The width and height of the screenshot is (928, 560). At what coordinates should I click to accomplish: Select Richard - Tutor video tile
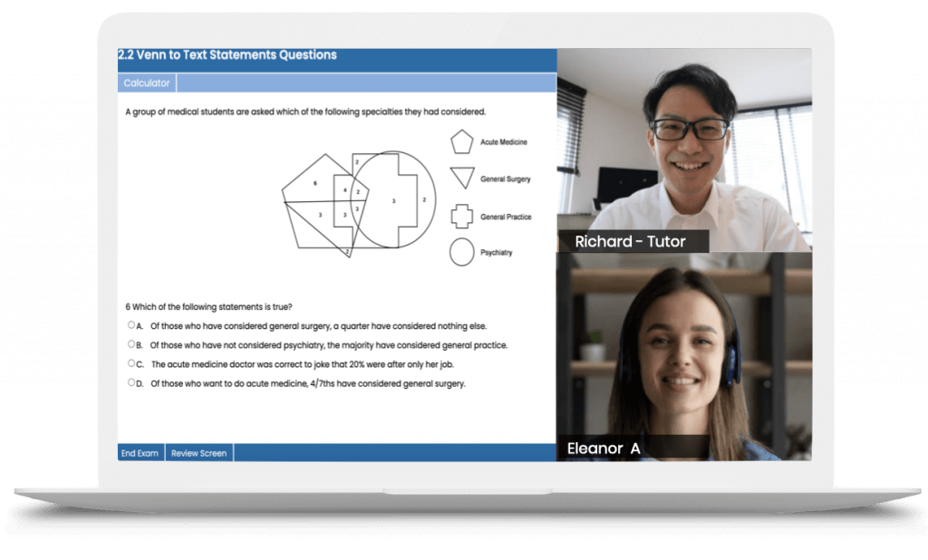[684, 150]
